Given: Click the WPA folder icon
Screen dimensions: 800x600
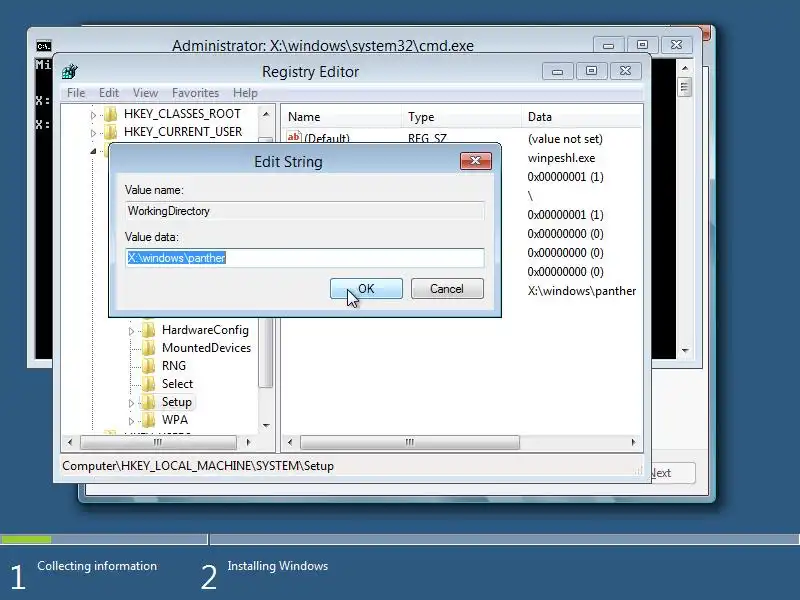Looking at the screenshot, I should coord(148,420).
